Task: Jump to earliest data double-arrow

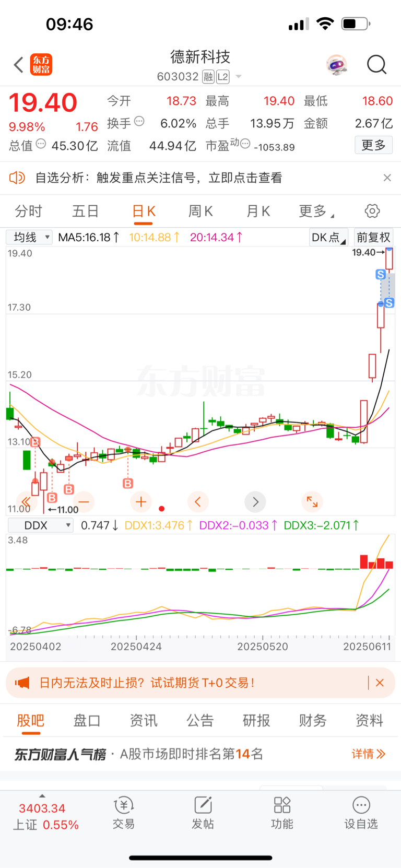Action: 26,502
